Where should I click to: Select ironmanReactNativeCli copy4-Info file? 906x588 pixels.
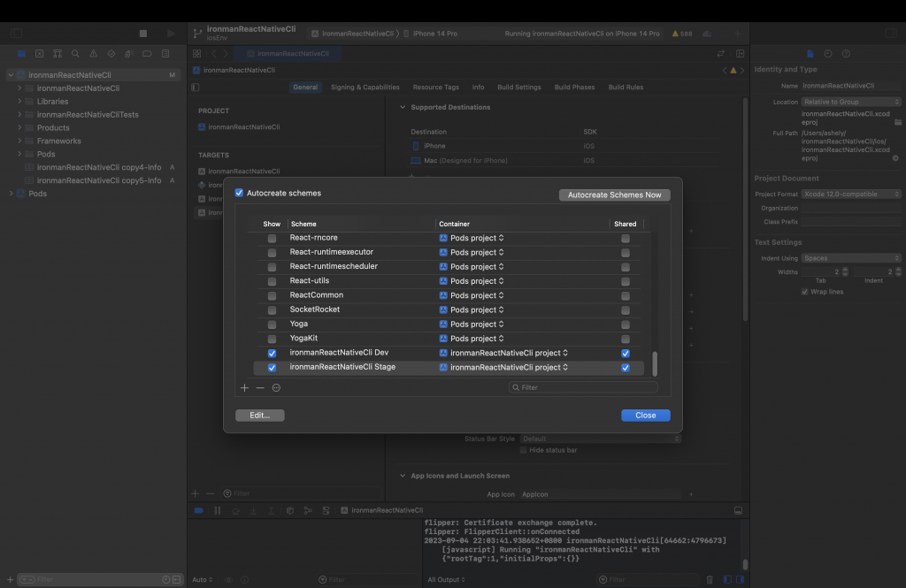point(99,167)
